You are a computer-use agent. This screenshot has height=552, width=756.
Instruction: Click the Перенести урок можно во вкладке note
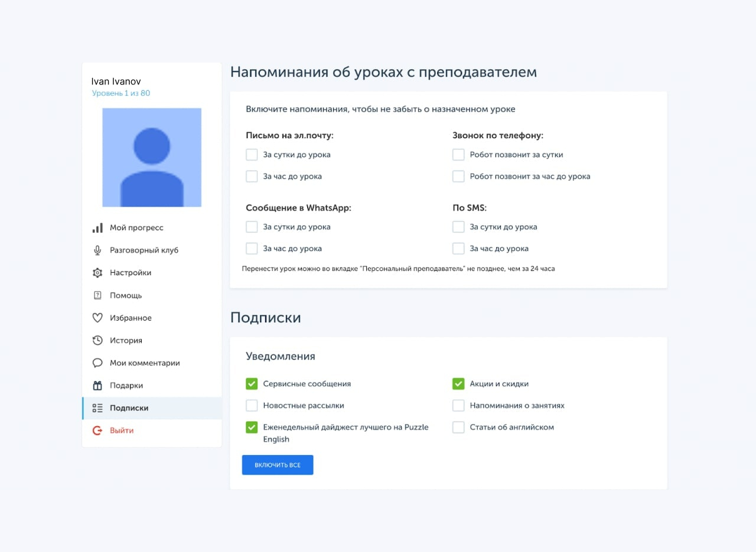click(399, 269)
